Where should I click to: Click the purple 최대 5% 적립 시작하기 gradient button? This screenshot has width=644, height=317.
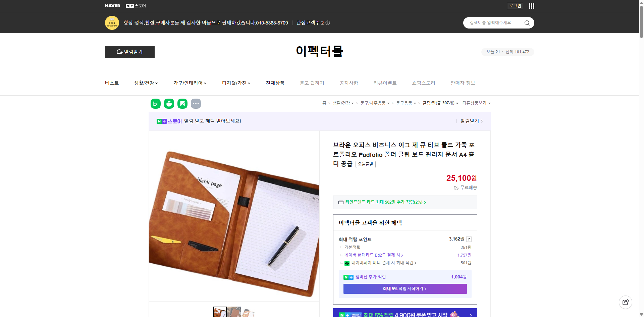pos(405,288)
